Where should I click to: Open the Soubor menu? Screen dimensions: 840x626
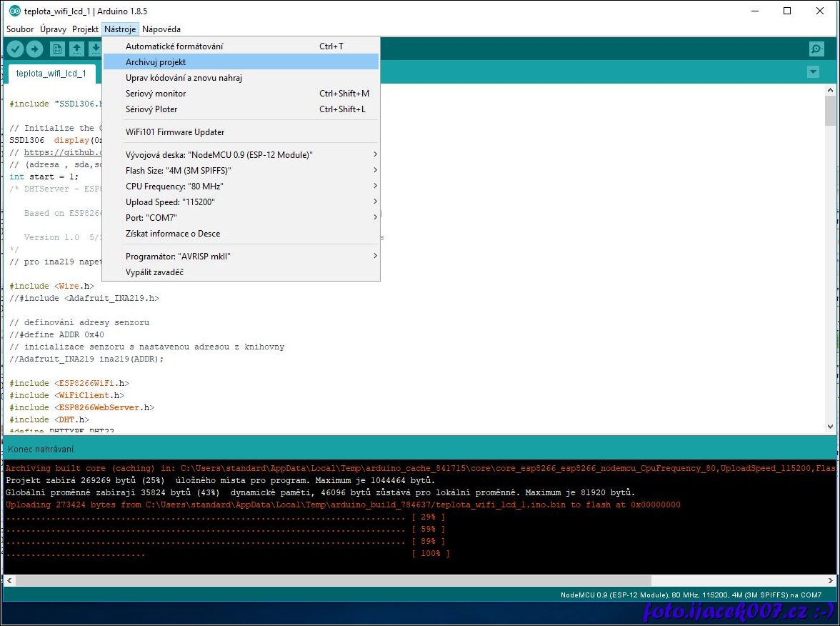pos(20,29)
